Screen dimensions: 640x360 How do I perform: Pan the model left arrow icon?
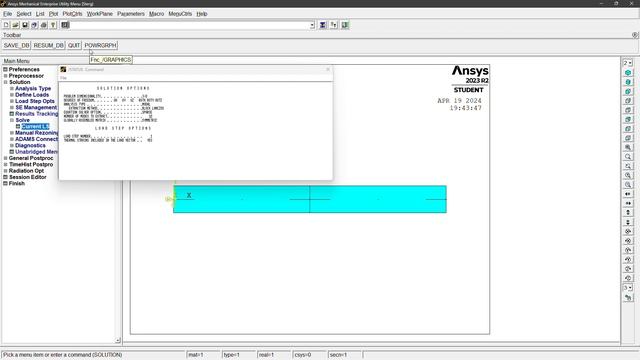pos(628,194)
